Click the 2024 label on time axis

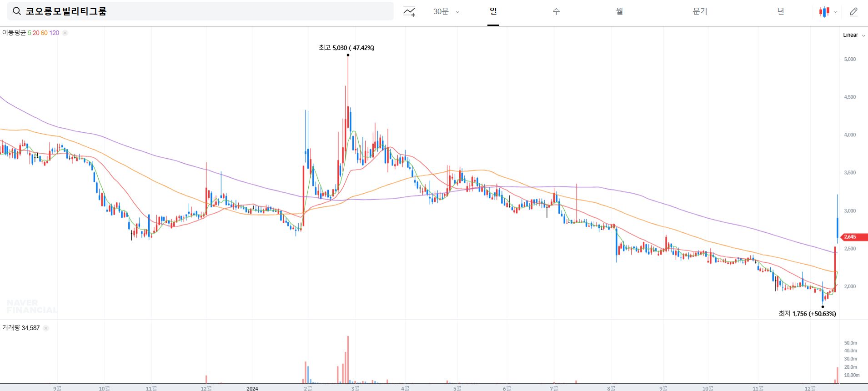coord(252,388)
